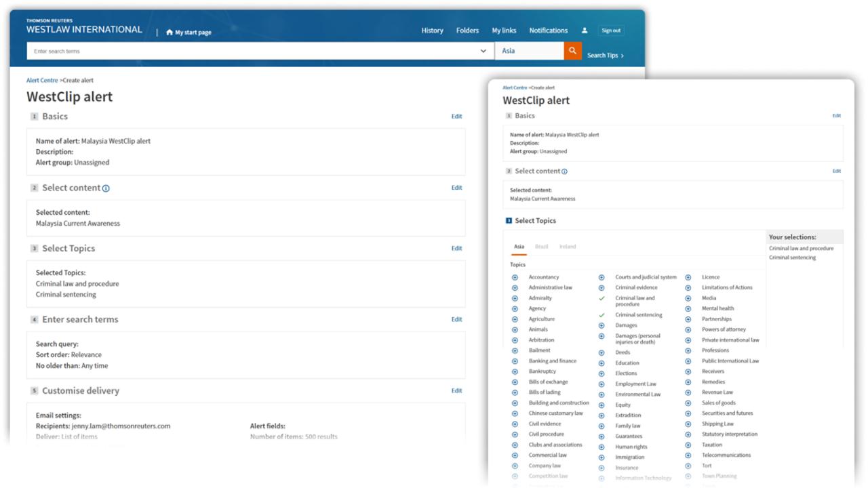Open the Asia jurisdiction selector
This screenshot has height=488, width=868.
(529, 51)
